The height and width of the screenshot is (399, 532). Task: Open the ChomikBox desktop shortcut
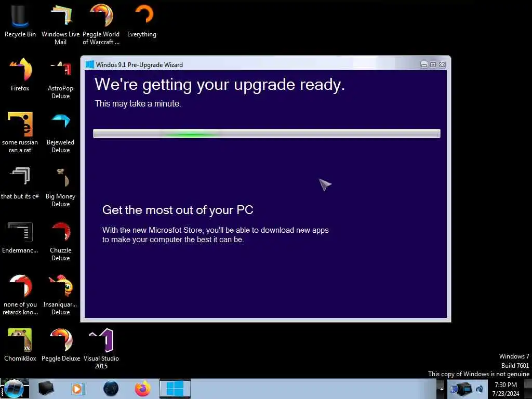(x=20, y=344)
